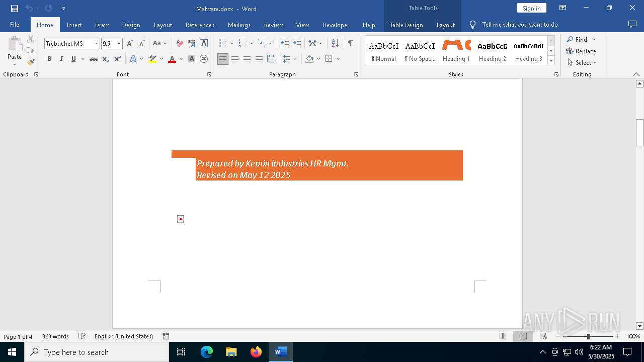Click the broken image placeholder in document
Screen dimensions: 644x362
181,219
